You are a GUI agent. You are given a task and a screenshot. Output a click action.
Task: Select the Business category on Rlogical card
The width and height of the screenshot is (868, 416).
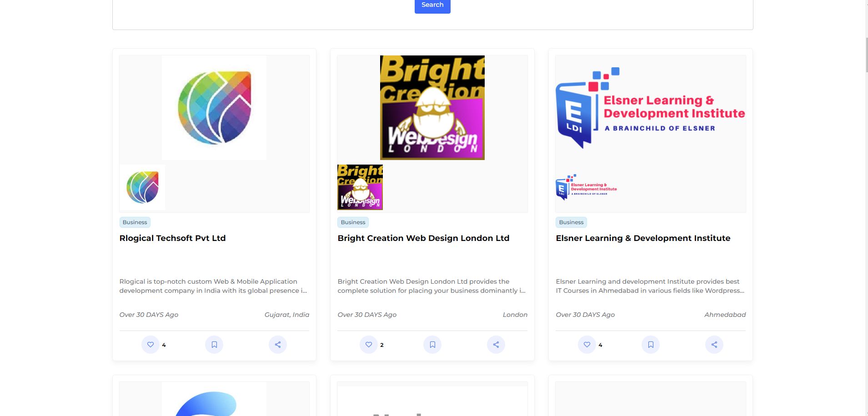[134, 222]
